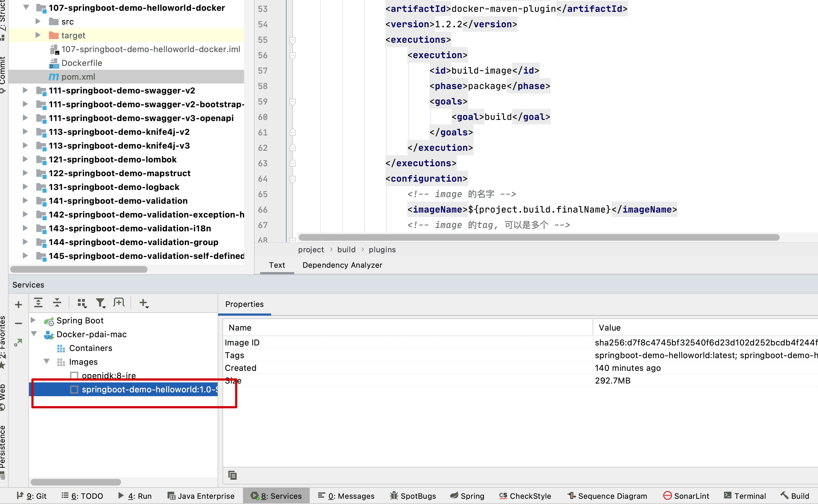Open the SonarLint tool window button
This screenshot has height=504, width=818.
(686, 496)
